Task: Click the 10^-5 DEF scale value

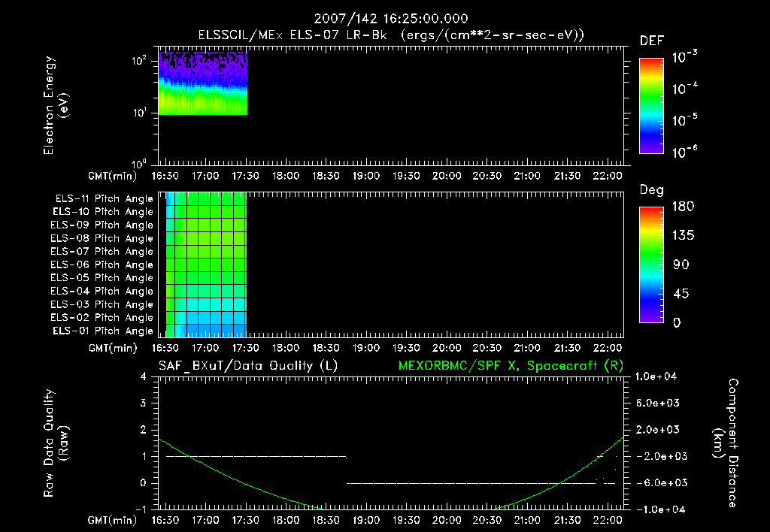Action: [x=684, y=120]
